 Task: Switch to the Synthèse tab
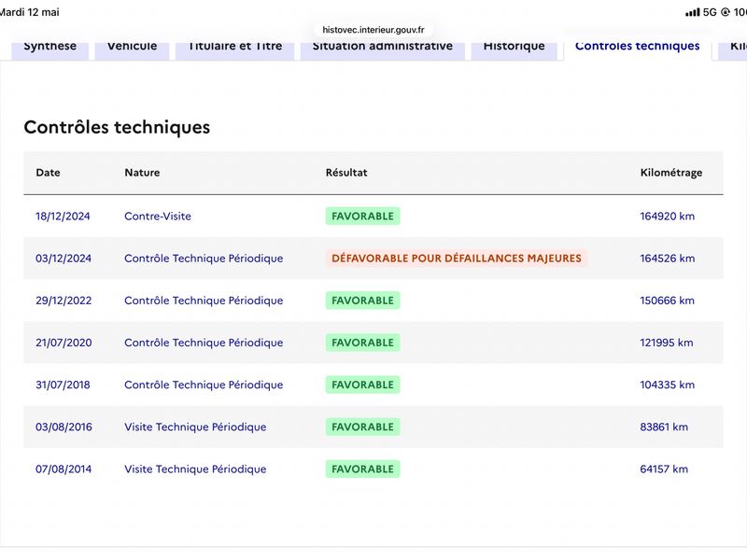50,49
